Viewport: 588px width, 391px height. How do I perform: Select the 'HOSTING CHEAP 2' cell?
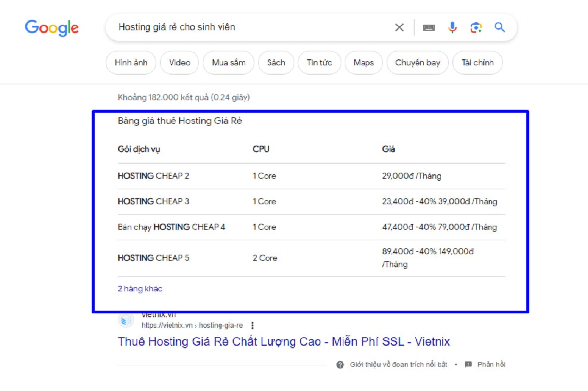153,176
